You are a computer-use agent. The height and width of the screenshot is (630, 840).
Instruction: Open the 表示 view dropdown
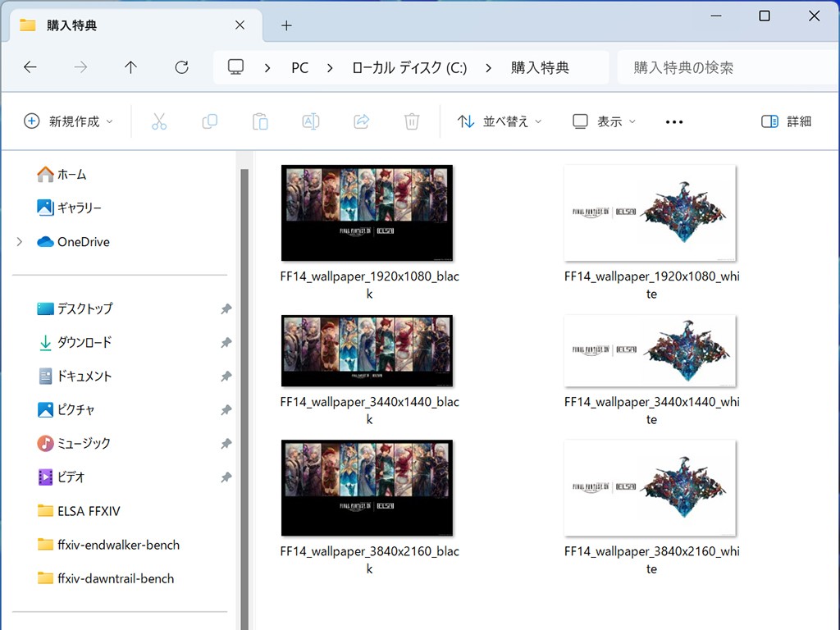[604, 121]
